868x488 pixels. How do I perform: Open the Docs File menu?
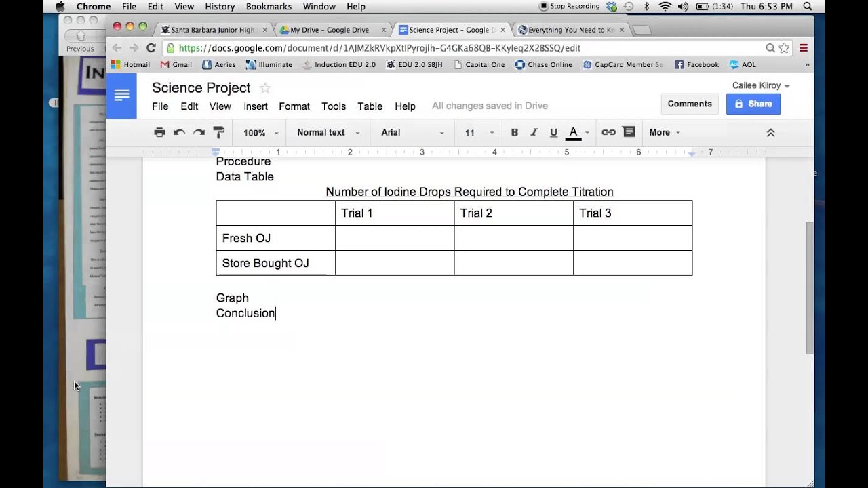(x=160, y=106)
